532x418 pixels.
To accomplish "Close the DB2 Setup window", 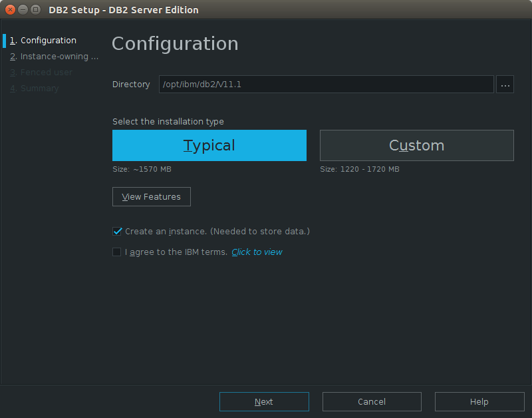I will 10,9.
